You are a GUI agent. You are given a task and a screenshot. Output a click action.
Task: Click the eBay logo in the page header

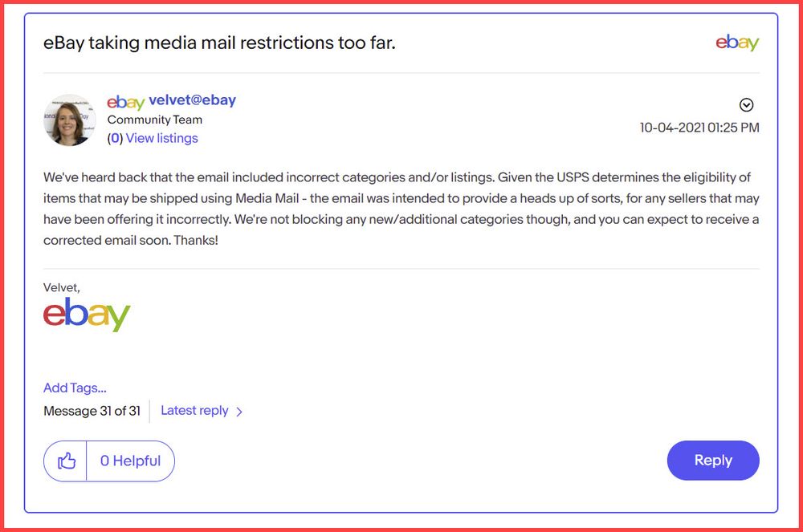[737, 43]
